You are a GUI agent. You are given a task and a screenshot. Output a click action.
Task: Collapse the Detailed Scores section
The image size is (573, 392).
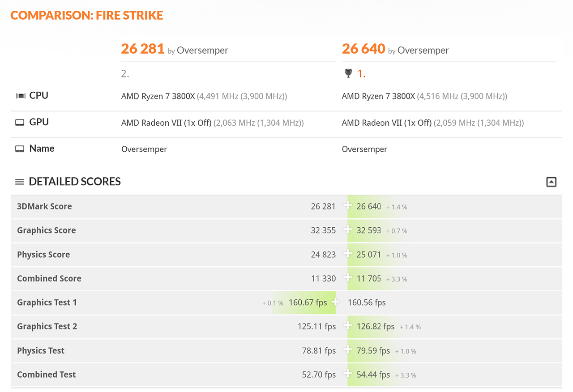click(x=551, y=182)
